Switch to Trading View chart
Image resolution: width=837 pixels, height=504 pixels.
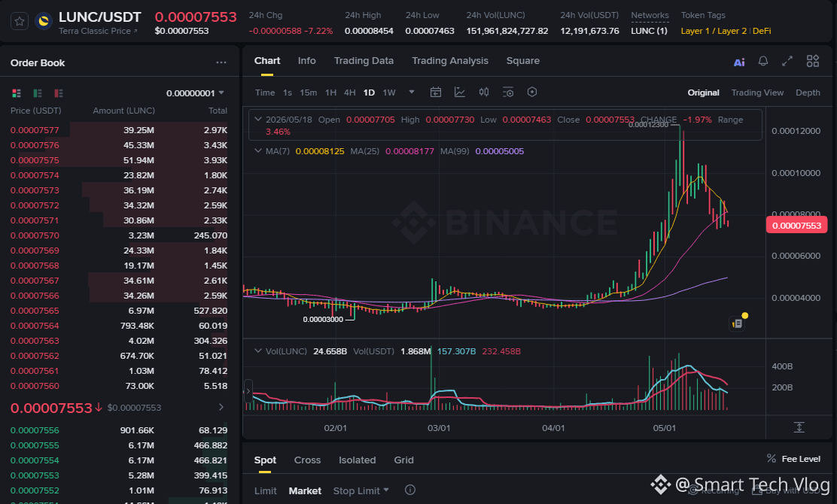[x=757, y=93]
